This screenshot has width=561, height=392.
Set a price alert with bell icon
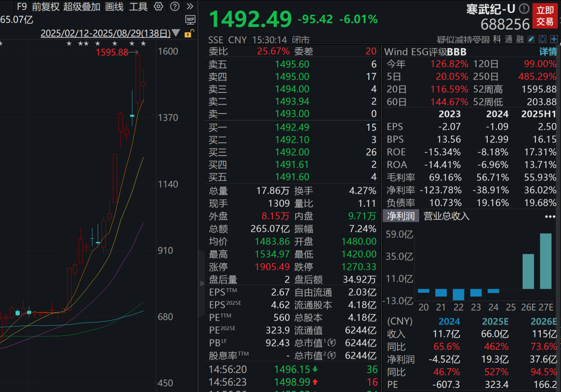pos(543,39)
